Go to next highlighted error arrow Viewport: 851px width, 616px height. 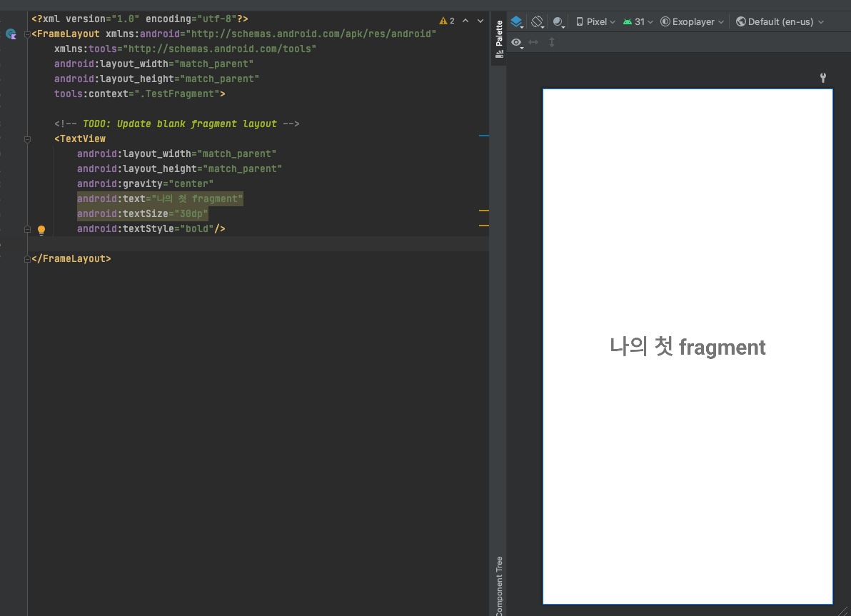pyautogui.click(x=480, y=21)
